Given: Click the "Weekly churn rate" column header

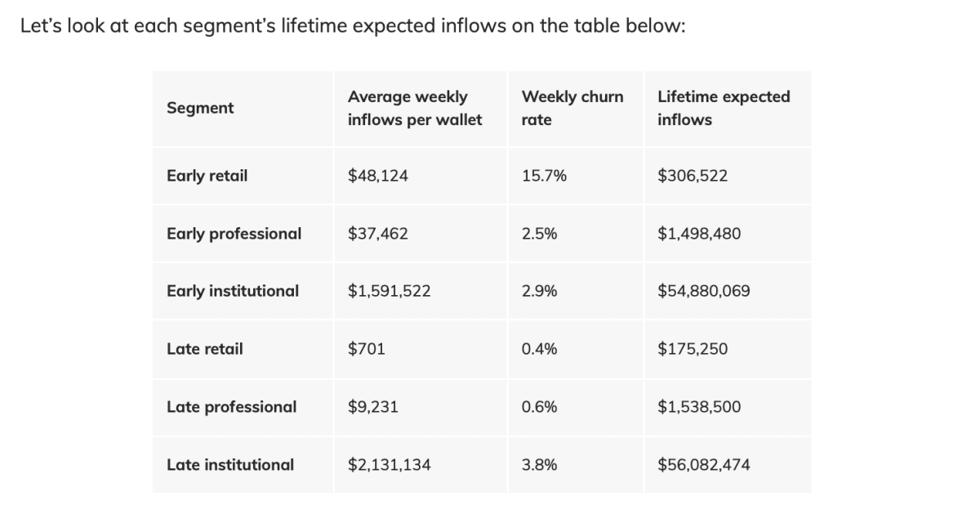Looking at the screenshot, I should [x=572, y=108].
